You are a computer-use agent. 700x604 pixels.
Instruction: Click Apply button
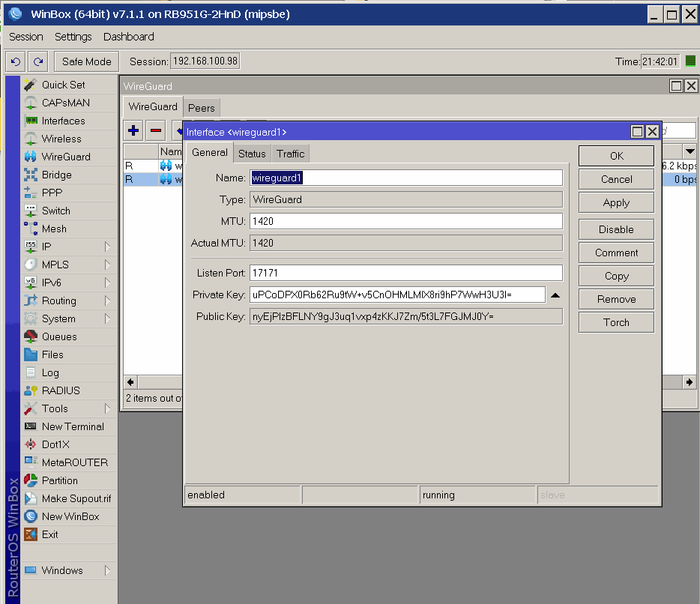[x=617, y=202]
